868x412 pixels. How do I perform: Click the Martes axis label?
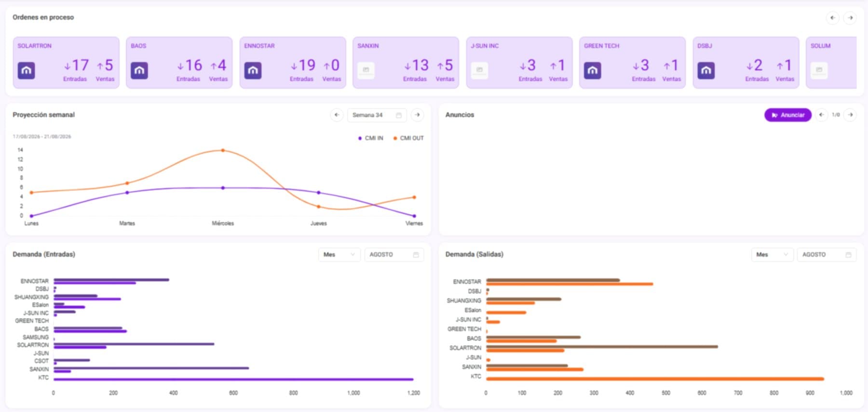point(127,224)
